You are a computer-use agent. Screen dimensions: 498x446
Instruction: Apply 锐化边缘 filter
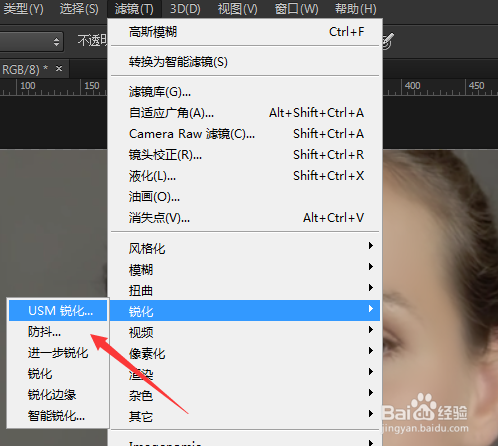pos(58,395)
